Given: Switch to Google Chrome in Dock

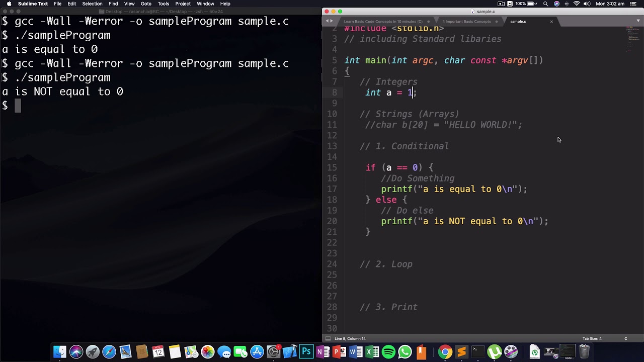Looking at the screenshot, I should [445, 352].
